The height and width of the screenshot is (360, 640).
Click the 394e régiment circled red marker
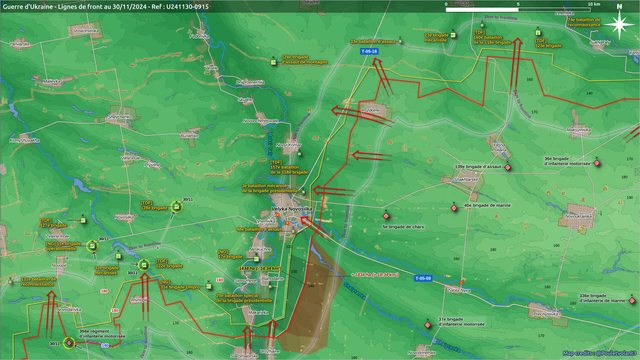[69, 343]
